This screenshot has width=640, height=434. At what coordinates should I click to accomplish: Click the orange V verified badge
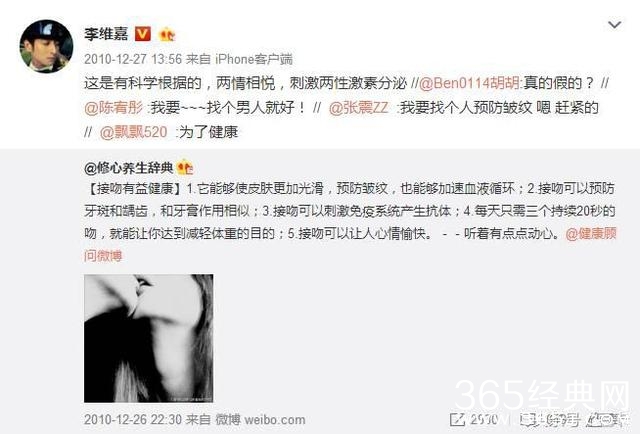click(142, 34)
